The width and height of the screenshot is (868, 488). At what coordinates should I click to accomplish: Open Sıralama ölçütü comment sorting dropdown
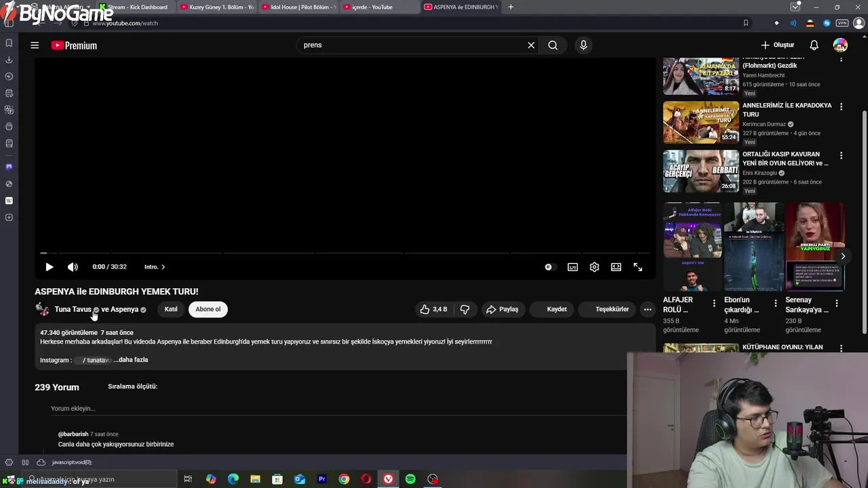(132, 386)
